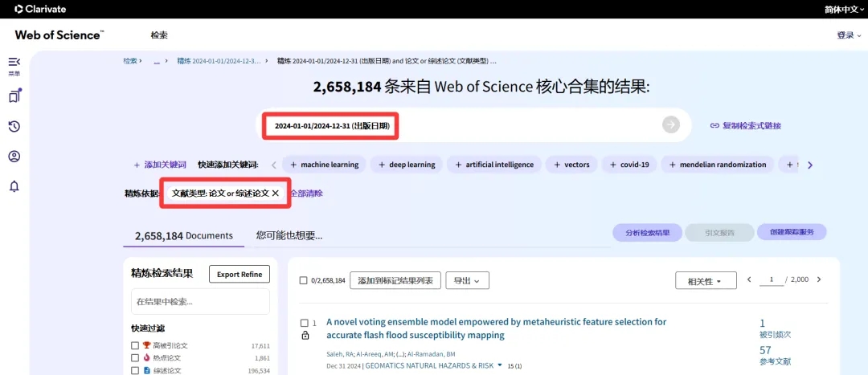
Task: Open the notifications bell icon
Action: 14,186
